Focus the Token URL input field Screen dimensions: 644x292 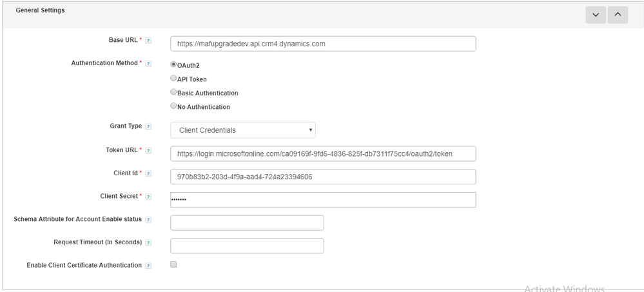coord(323,153)
